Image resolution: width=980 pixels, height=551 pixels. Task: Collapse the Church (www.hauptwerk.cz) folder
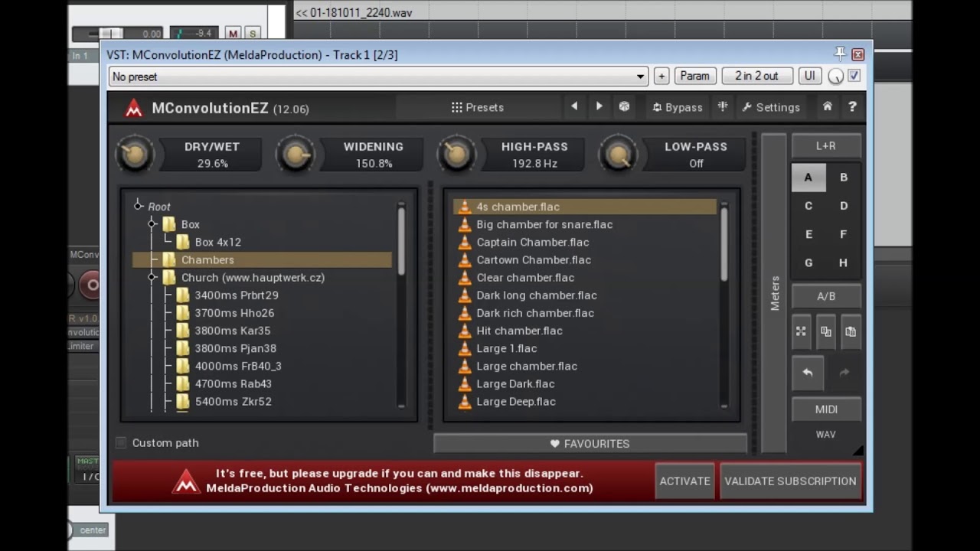pos(152,277)
